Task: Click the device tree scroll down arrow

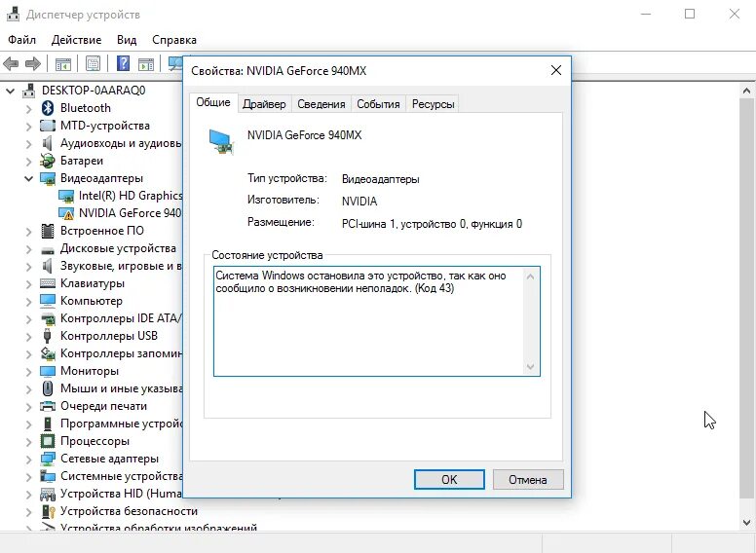Action: tap(746, 522)
